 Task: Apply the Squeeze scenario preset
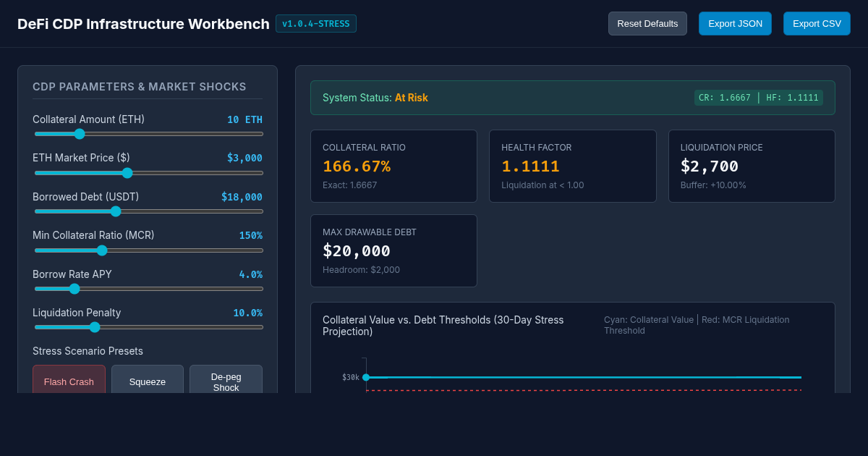[x=148, y=380]
